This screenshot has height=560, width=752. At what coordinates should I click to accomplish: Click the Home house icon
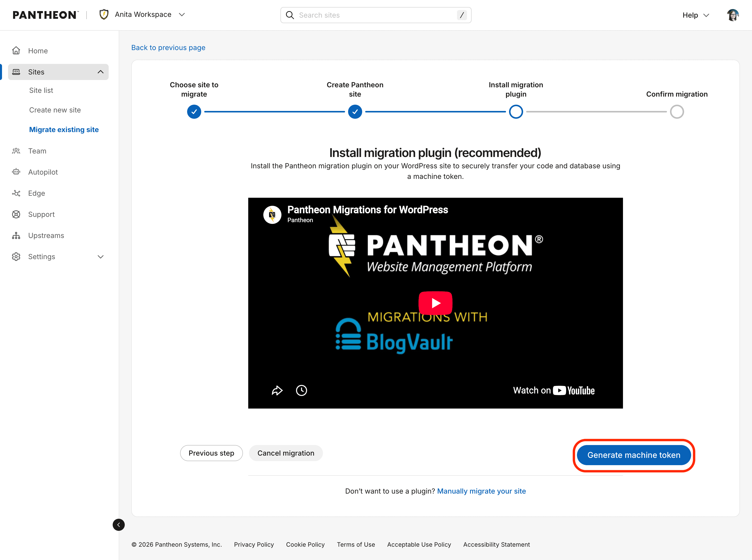pos(16,51)
